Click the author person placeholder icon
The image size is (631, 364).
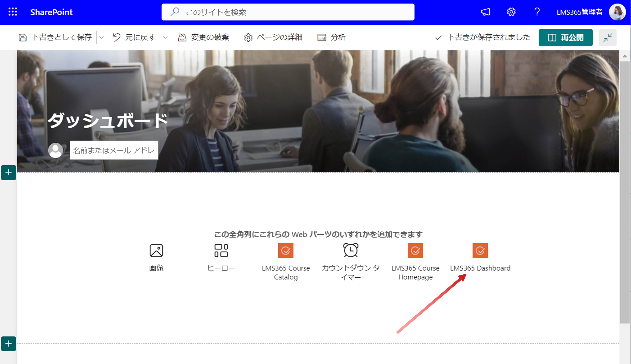[x=55, y=150]
